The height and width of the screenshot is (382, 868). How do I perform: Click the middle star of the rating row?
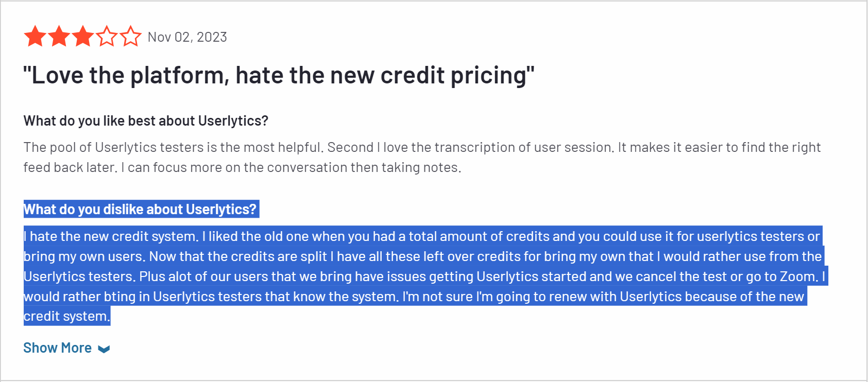tap(82, 37)
